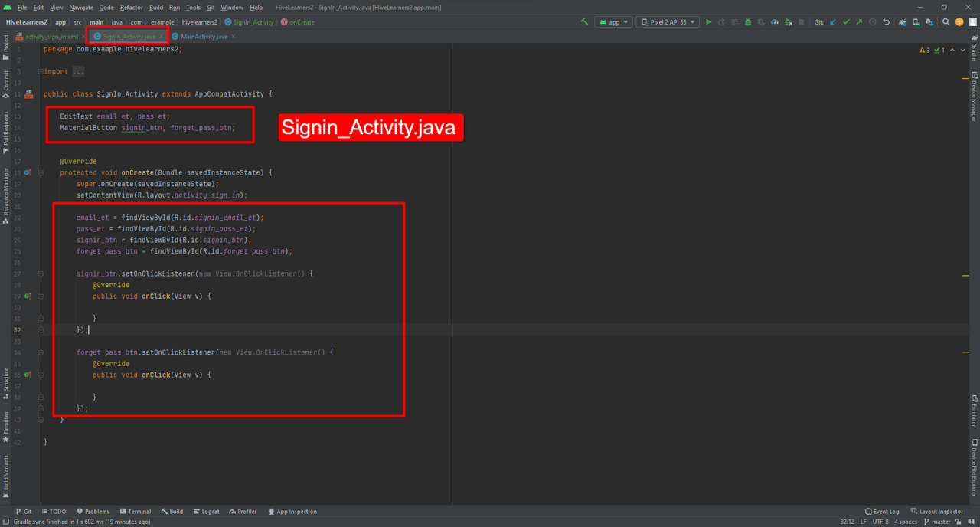The width and height of the screenshot is (980, 527).
Task: Open the Tools menu
Action: click(193, 7)
